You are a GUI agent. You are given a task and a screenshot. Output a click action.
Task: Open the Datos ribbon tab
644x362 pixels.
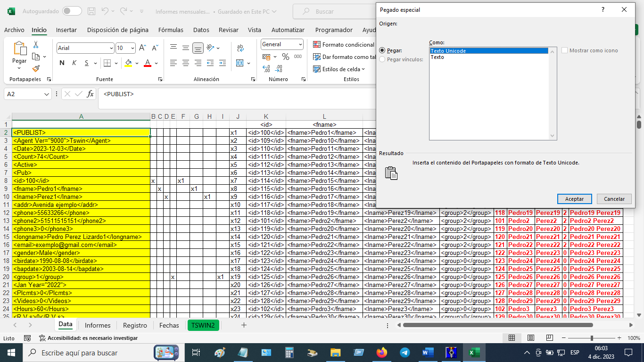(x=201, y=30)
